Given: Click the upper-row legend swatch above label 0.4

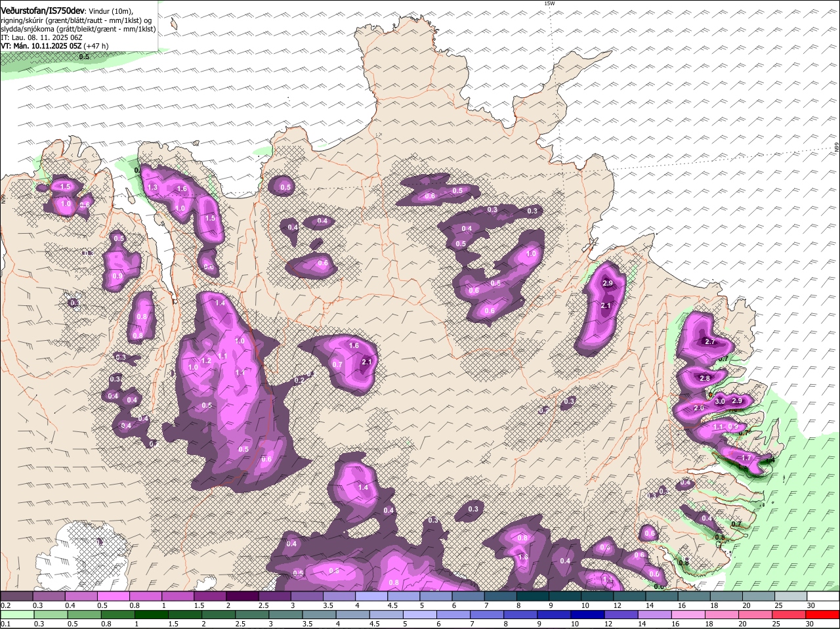Looking at the screenshot, I should 81,596.
